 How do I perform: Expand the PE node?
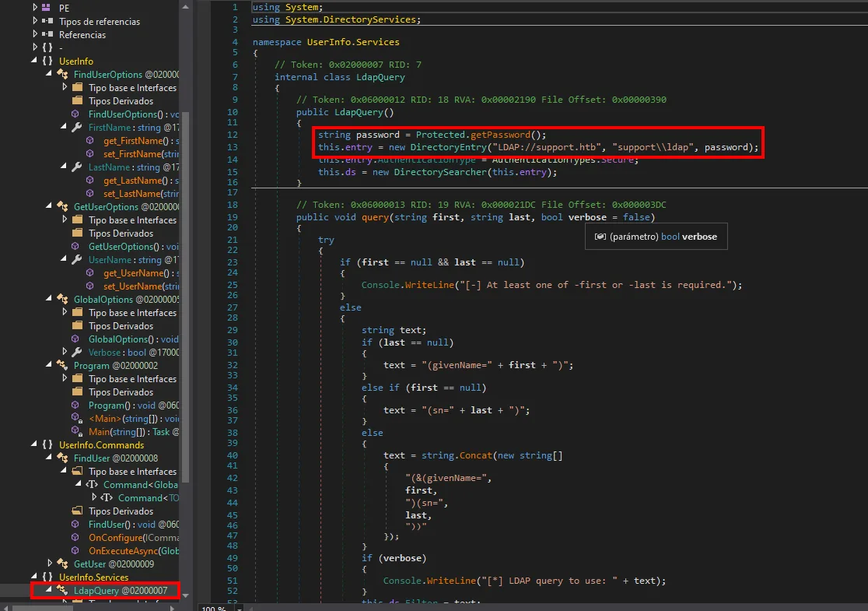(35, 7)
